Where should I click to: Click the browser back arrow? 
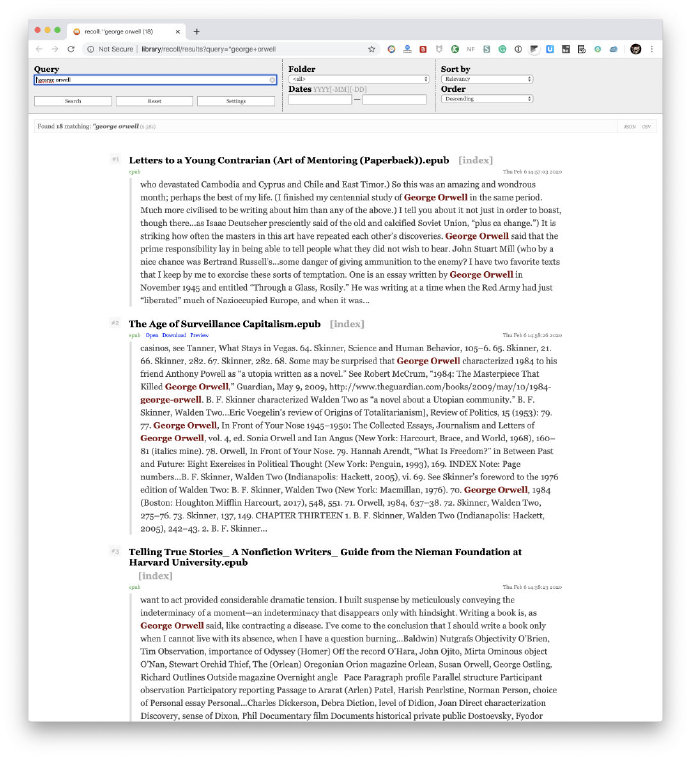coord(39,48)
